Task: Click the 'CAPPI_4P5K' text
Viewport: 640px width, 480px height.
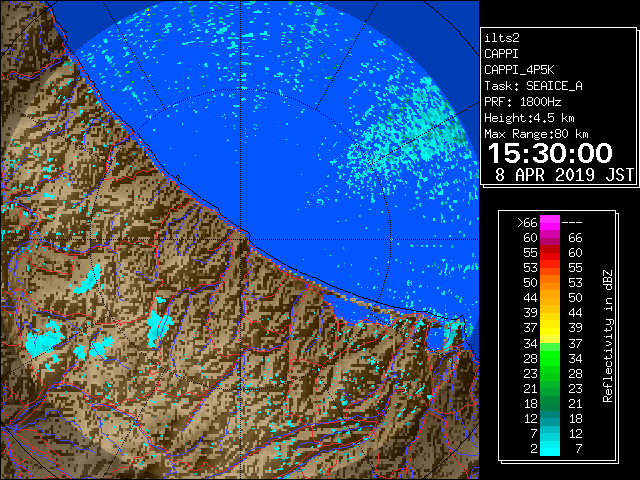Action: click(519, 70)
